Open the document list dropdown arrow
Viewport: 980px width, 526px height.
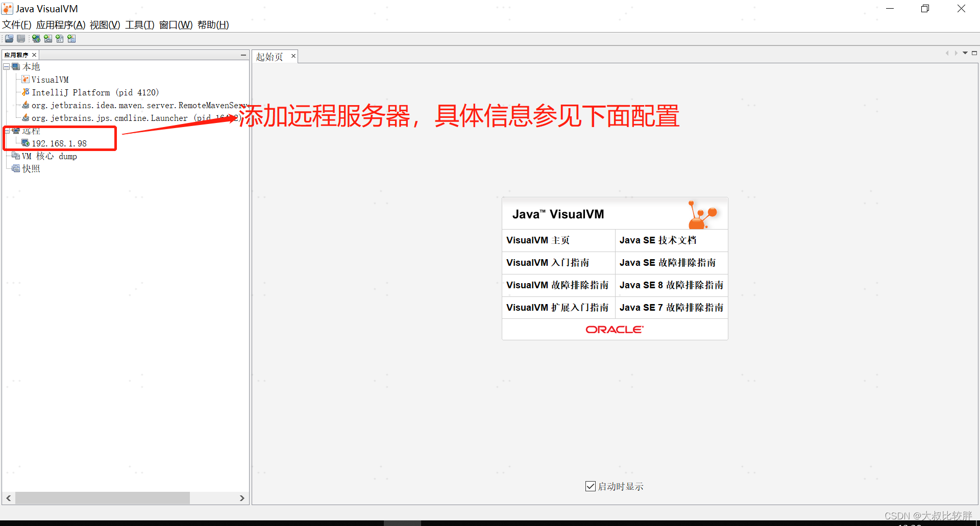click(965, 53)
